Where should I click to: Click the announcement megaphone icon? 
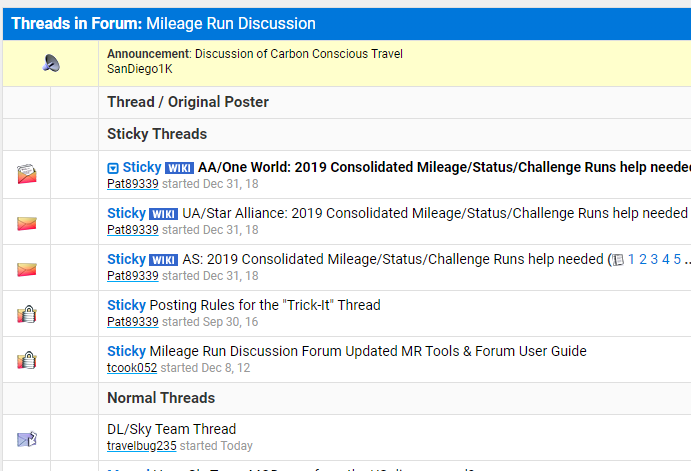51,63
